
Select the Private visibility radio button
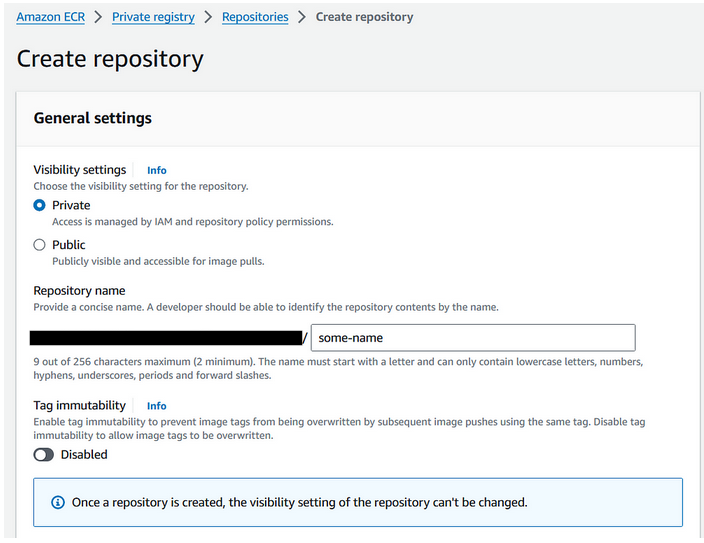[x=40, y=205]
